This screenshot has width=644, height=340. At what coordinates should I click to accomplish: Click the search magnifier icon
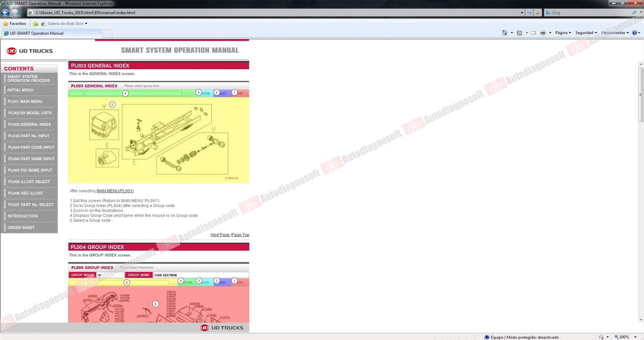tap(634, 13)
